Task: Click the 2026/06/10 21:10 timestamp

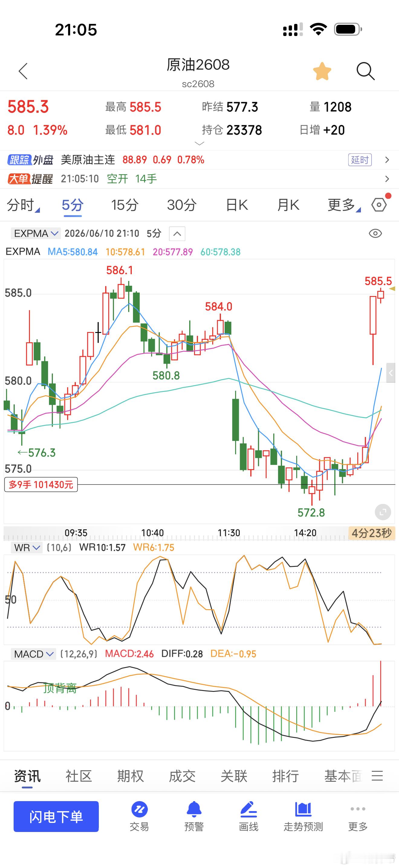Action: click(102, 233)
